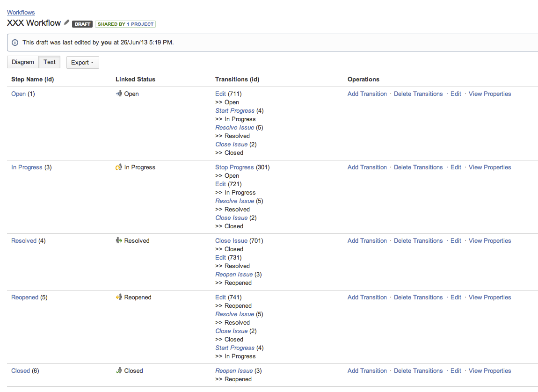Open the Reopened (5) step

[25, 298]
